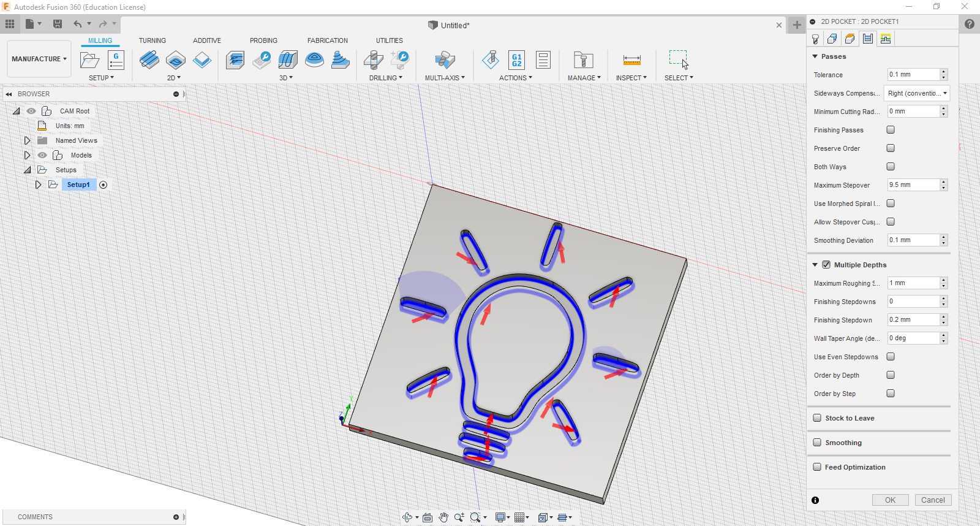Open the New Setup tool

point(90,60)
